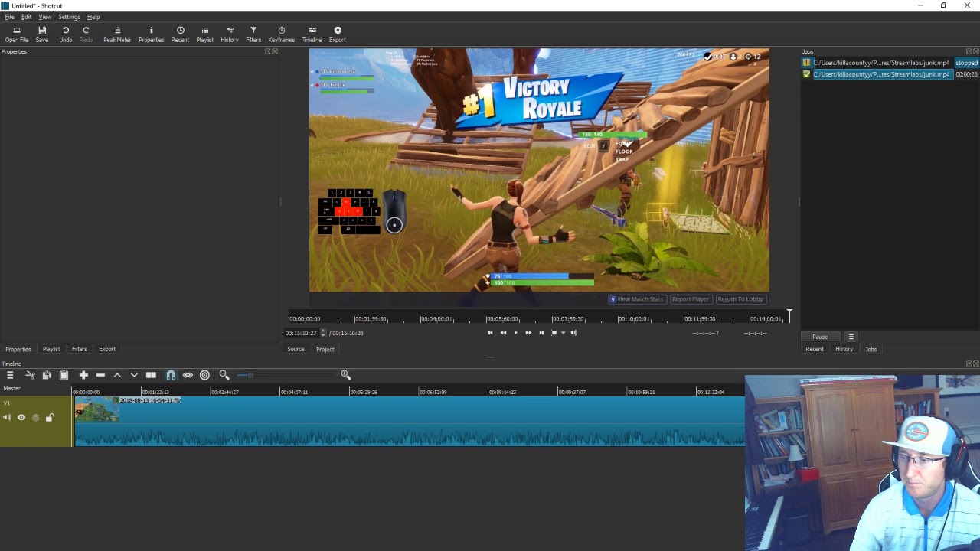Click the timeline zoom out magnifier

pos(224,375)
